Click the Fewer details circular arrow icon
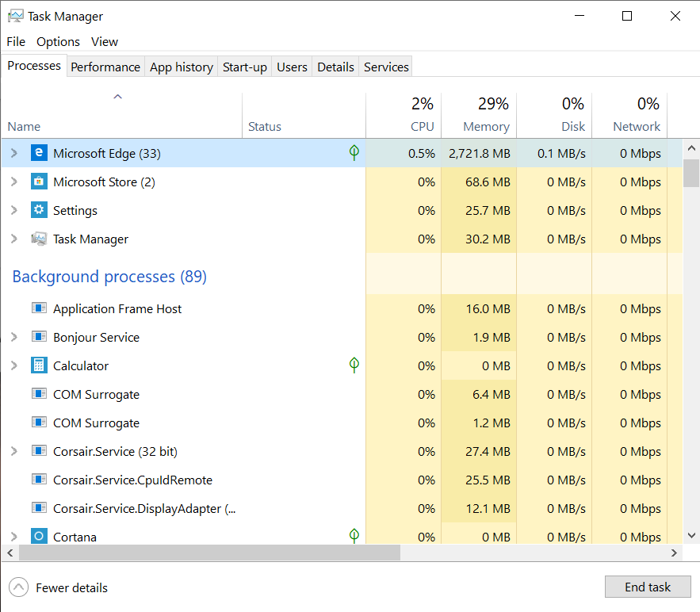 coord(18,587)
